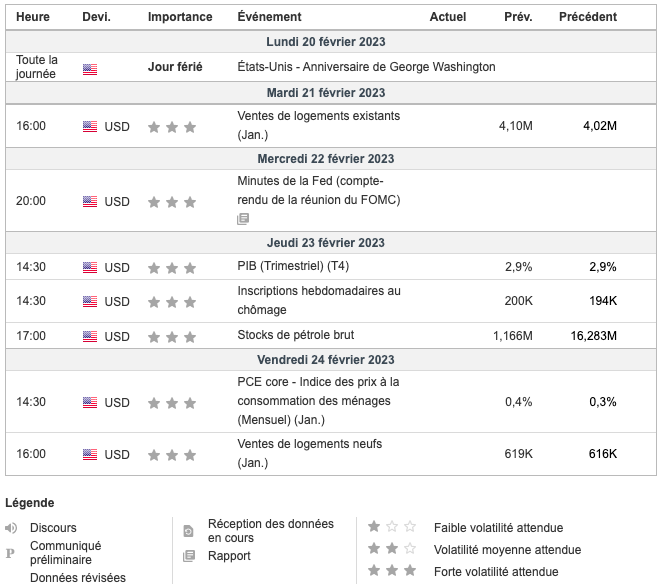
Task: Click Réception des données en cours icon
Action: 188,531
